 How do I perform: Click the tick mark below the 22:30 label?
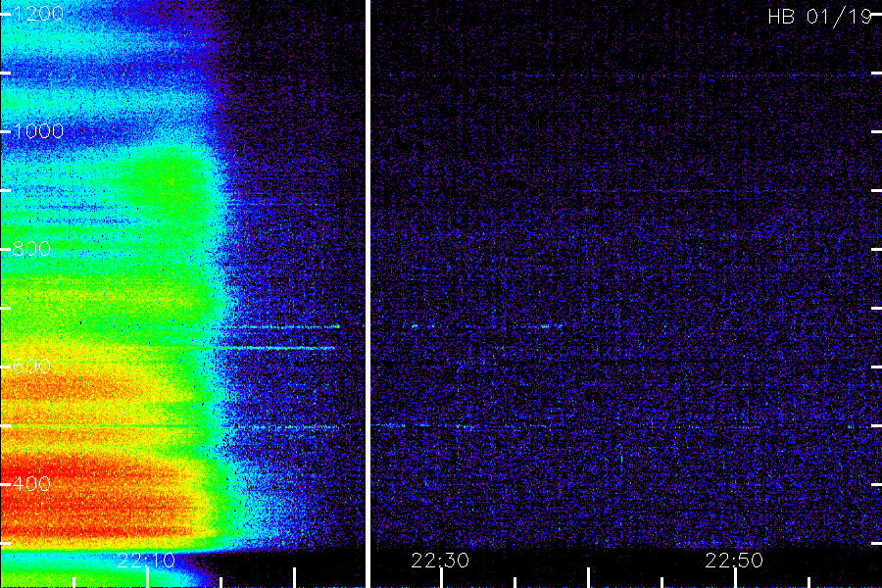click(442, 578)
